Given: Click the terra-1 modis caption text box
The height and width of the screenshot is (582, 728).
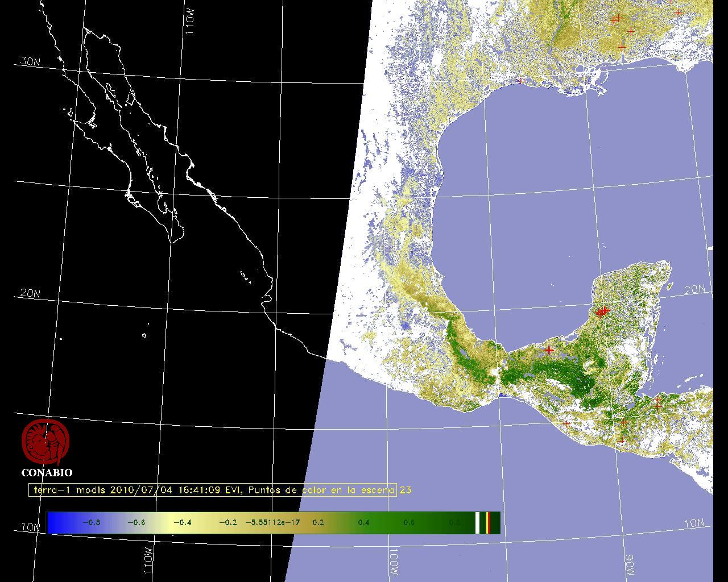Looking at the screenshot, I should [212, 490].
